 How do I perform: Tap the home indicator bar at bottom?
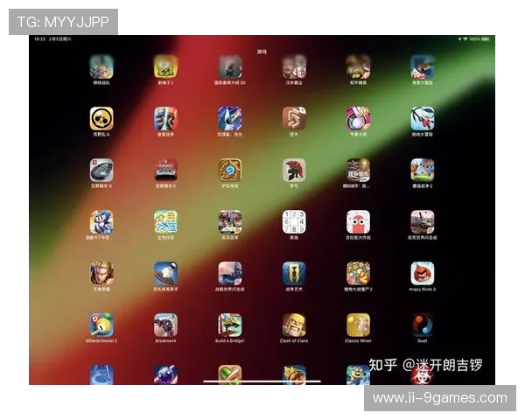tap(262, 381)
